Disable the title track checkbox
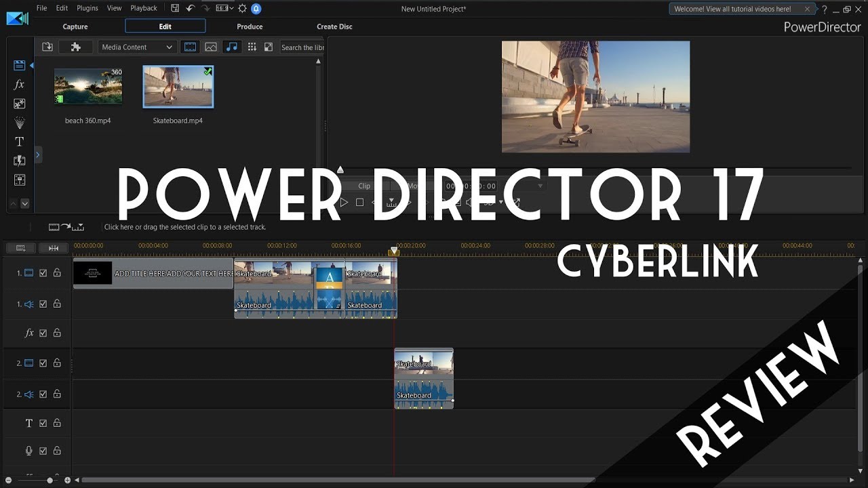The width and height of the screenshot is (868, 488). click(x=43, y=423)
